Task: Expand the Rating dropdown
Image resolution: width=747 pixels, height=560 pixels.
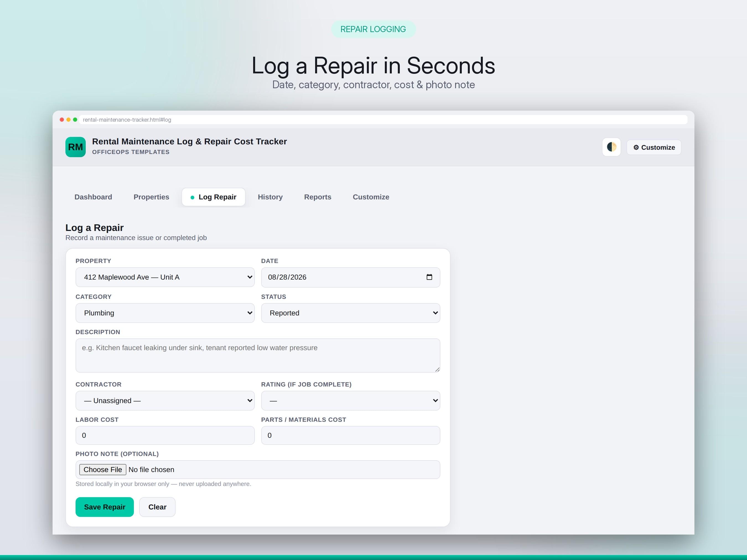Action: [351, 401]
